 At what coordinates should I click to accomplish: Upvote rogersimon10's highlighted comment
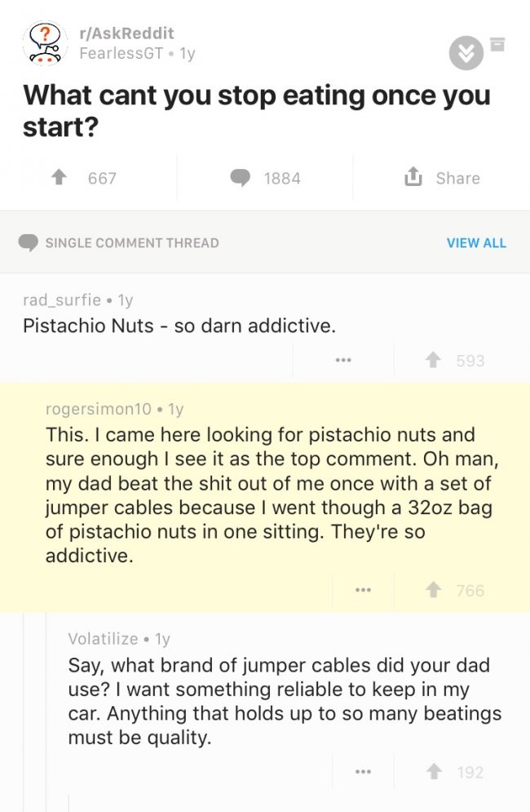point(433,590)
